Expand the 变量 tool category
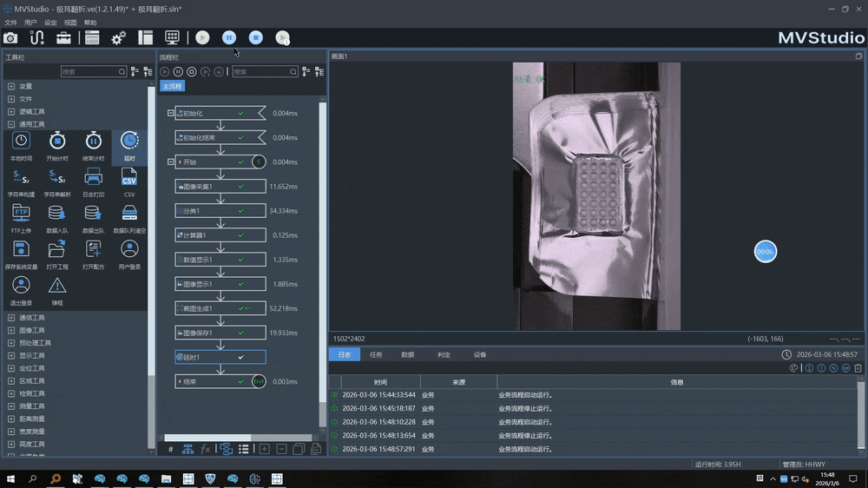This screenshot has height=488, width=868. point(11,87)
